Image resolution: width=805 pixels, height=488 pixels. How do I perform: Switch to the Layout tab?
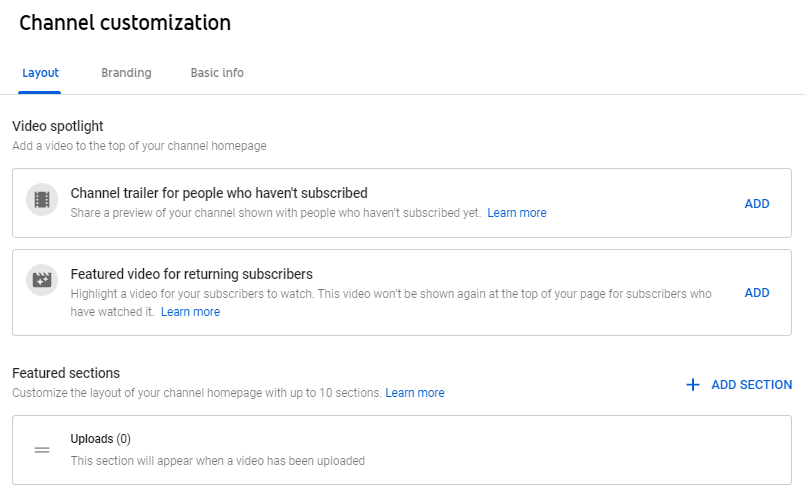pos(40,73)
